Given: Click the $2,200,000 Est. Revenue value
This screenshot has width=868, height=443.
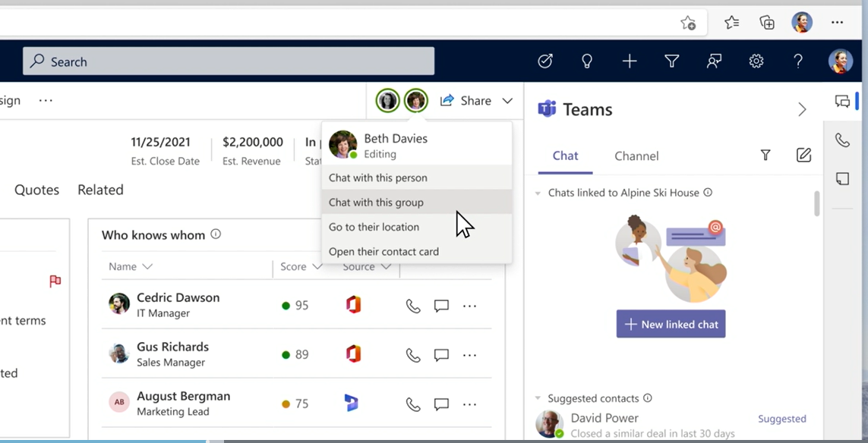Looking at the screenshot, I should 253,142.
